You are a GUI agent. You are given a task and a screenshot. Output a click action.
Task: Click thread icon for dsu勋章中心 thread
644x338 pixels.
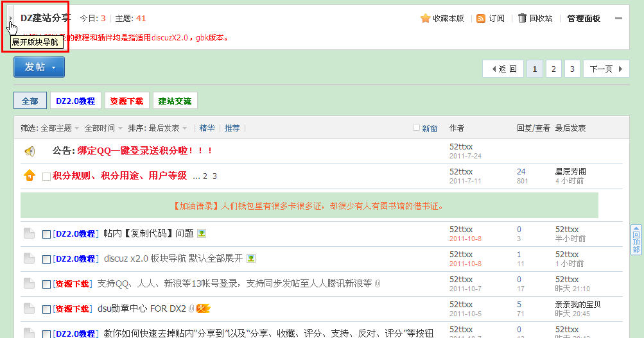click(29, 308)
